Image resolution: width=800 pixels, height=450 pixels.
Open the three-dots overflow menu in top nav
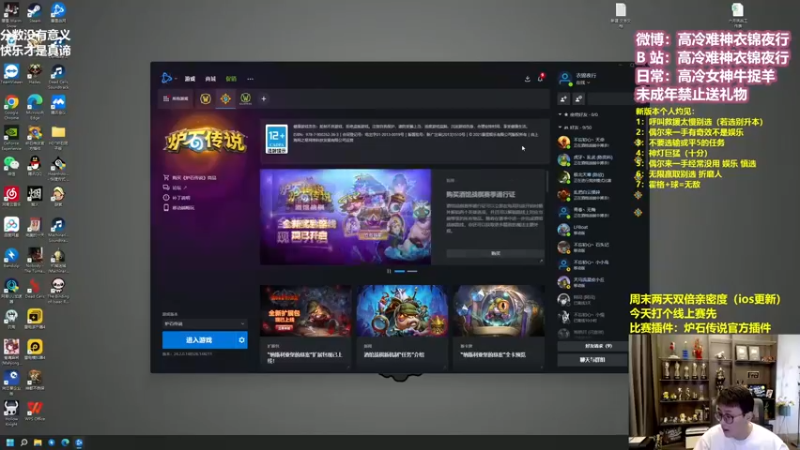coord(250,79)
